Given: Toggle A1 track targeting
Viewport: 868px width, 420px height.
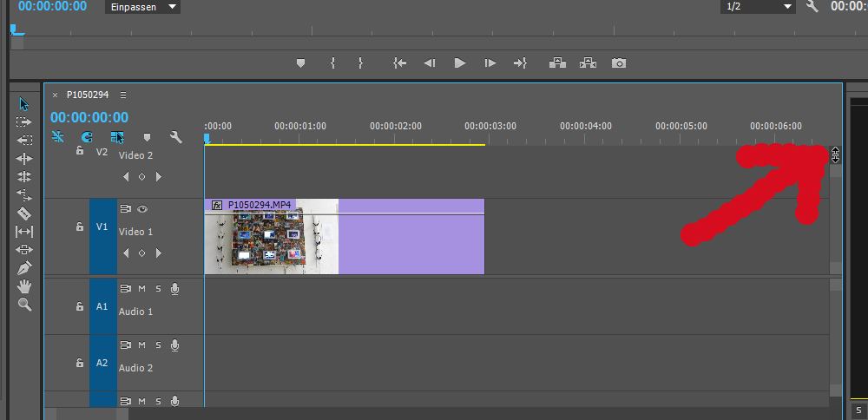Looking at the screenshot, I should (x=103, y=306).
